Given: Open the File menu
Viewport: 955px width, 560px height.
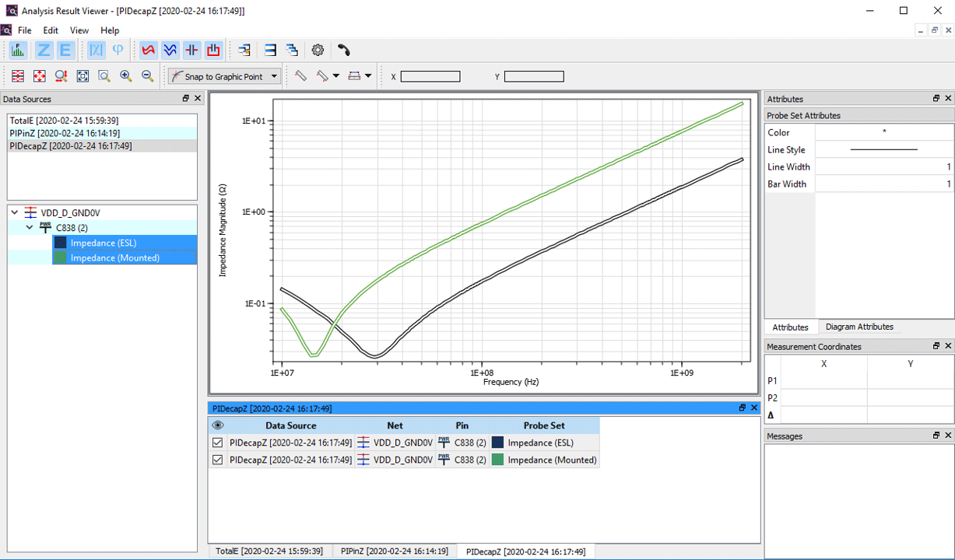Looking at the screenshot, I should point(25,30).
